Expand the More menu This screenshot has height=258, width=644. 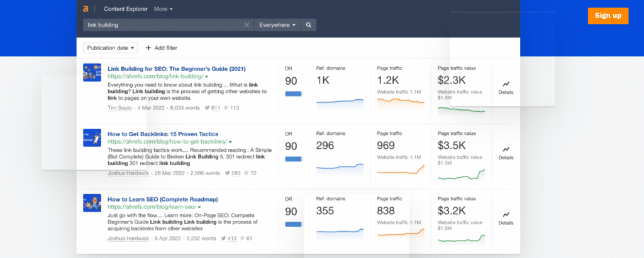point(163,9)
